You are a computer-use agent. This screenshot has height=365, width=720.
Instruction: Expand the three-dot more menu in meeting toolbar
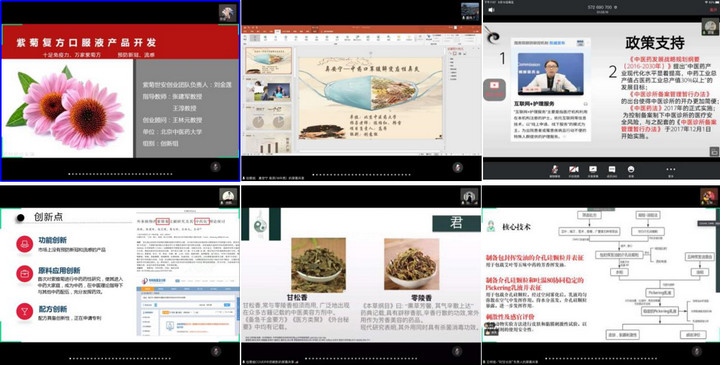670,170
